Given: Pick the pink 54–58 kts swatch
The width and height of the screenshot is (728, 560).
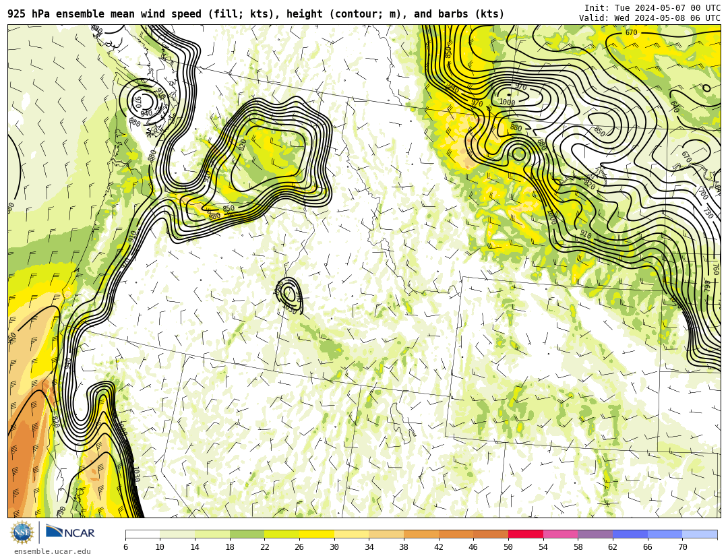Looking at the screenshot, I should [x=560, y=534].
